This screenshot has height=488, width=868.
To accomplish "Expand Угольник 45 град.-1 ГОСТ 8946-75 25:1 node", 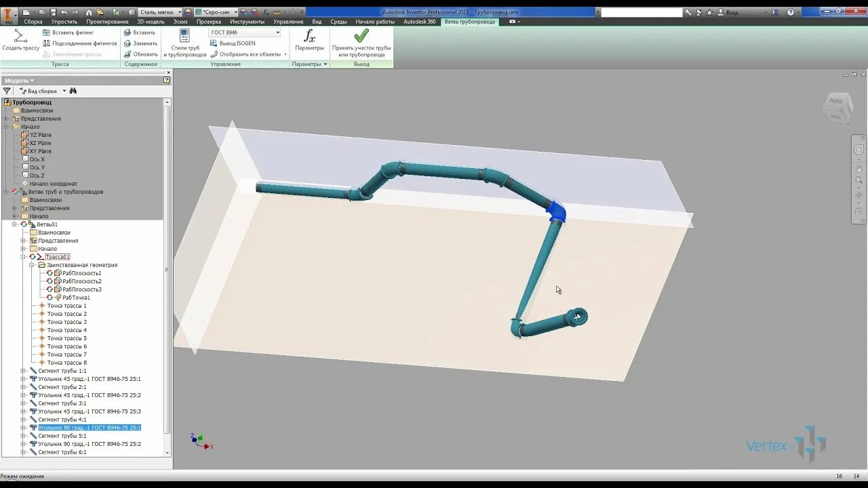I will click(23, 379).
